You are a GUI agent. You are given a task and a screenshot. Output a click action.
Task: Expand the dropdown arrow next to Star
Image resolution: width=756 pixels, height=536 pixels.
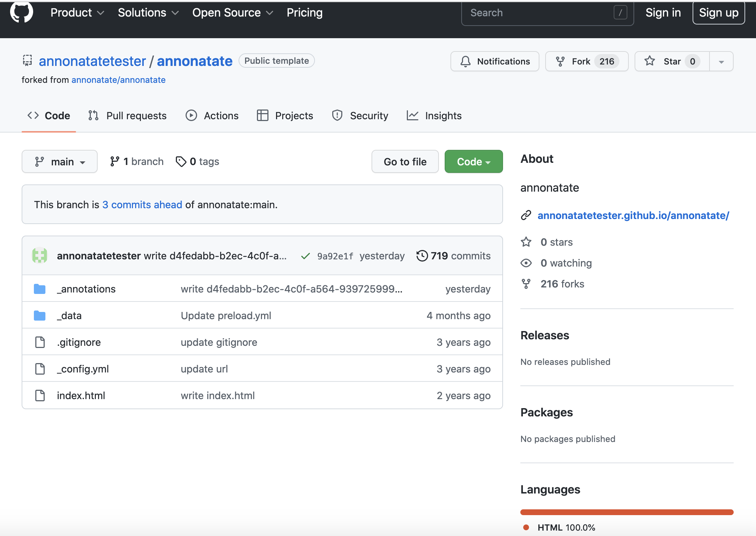click(721, 61)
